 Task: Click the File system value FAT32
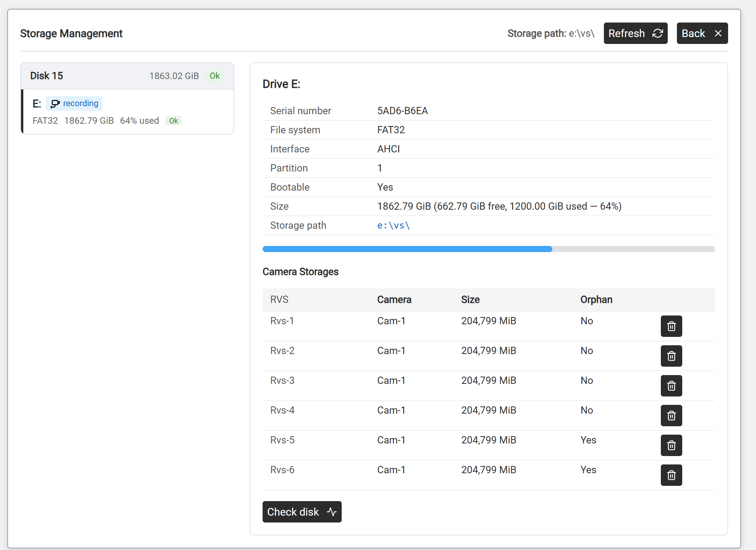point(391,130)
